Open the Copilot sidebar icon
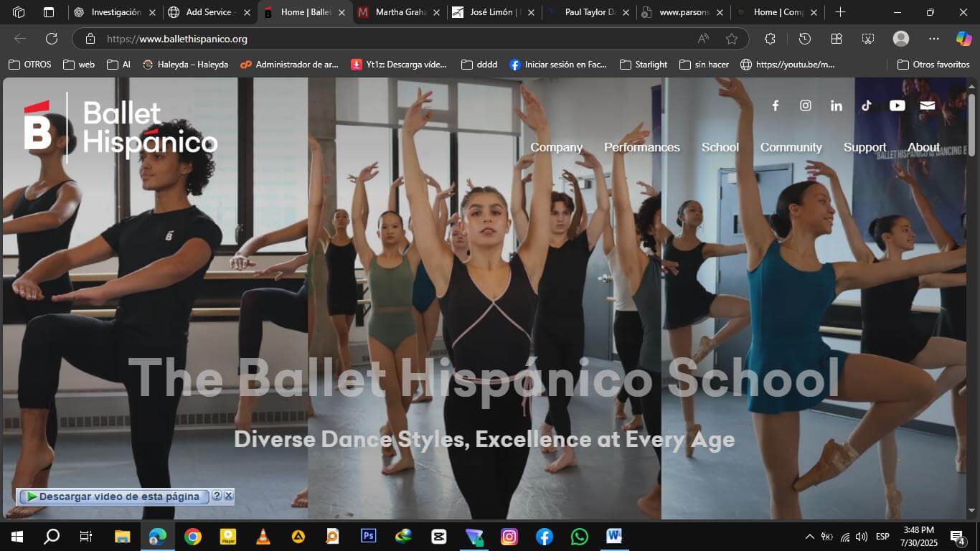The image size is (980, 551). click(963, 39)
